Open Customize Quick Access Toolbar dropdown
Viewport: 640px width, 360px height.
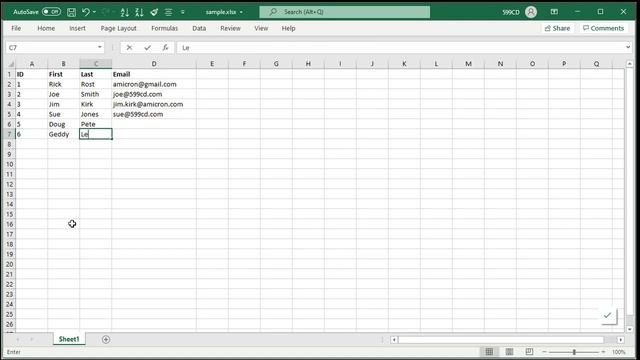point(182,12)
